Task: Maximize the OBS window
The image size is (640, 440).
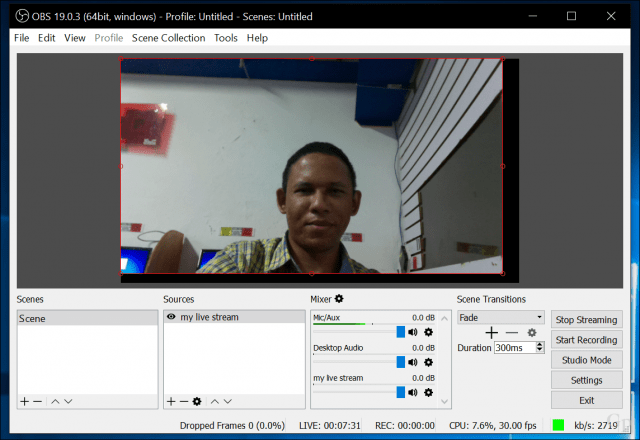Action: pyautogui.click(x=571, y=16)
